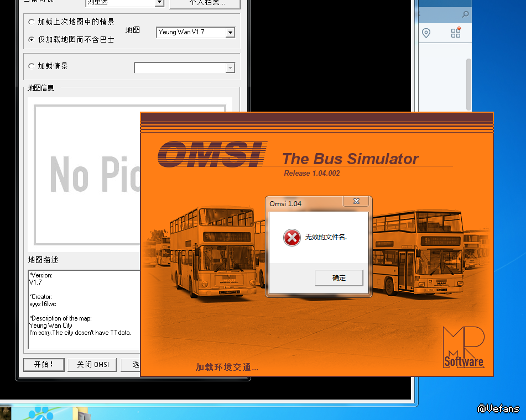Image resolution: width=526 pixels, height=420 pixels.
Task: Open the Yeung Wan V1.7 map dropdown
Action: [x=230, y=33]
